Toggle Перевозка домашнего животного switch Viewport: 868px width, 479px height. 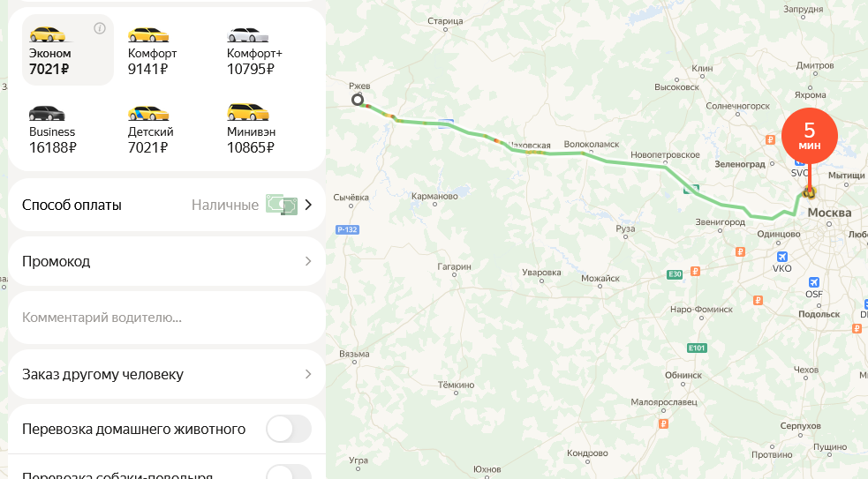[289, 429]
